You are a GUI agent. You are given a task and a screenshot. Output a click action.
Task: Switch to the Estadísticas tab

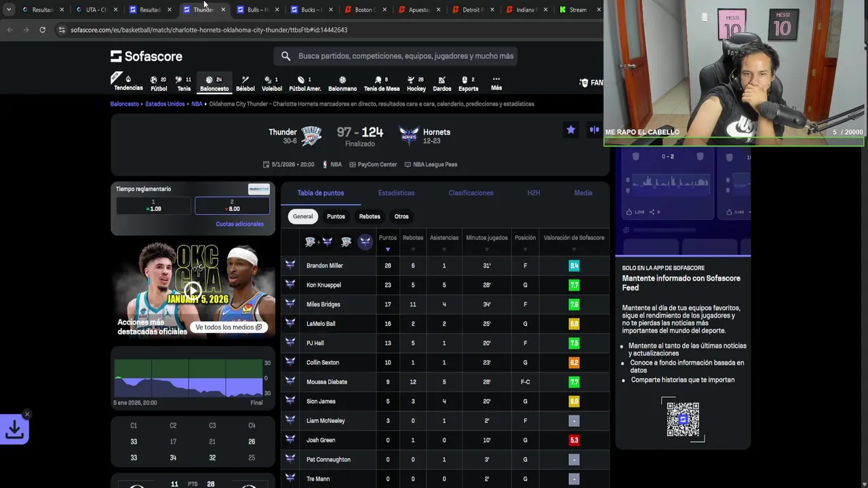tap(396, 193)
